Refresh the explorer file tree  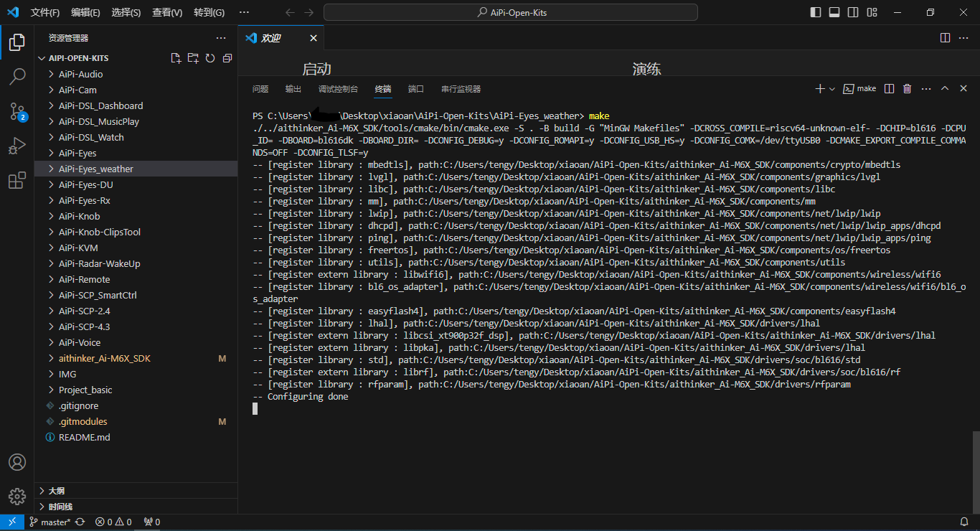point(210,58)
